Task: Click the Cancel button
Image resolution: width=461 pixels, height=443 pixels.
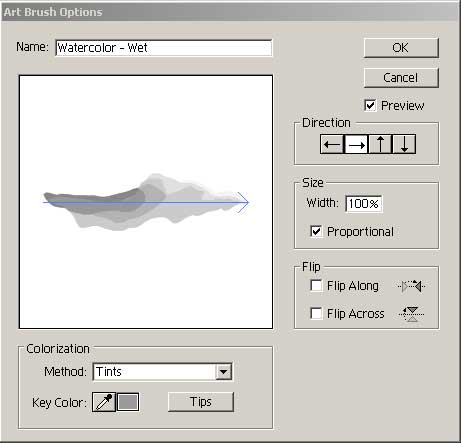Action: coord(401,78)
